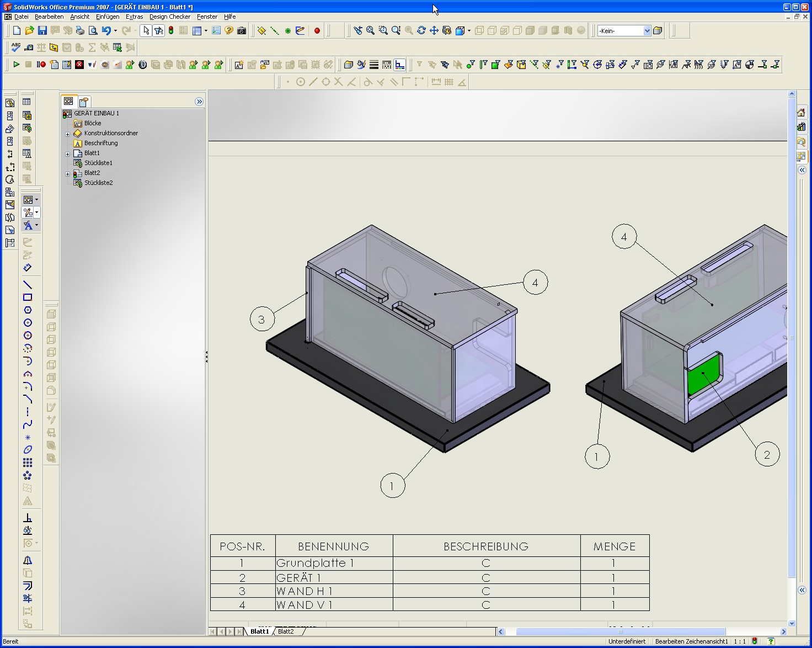Select the Zoom to Area magnifier tool
The height and width of the screenshot is (648, 812).
click(383, 31)
